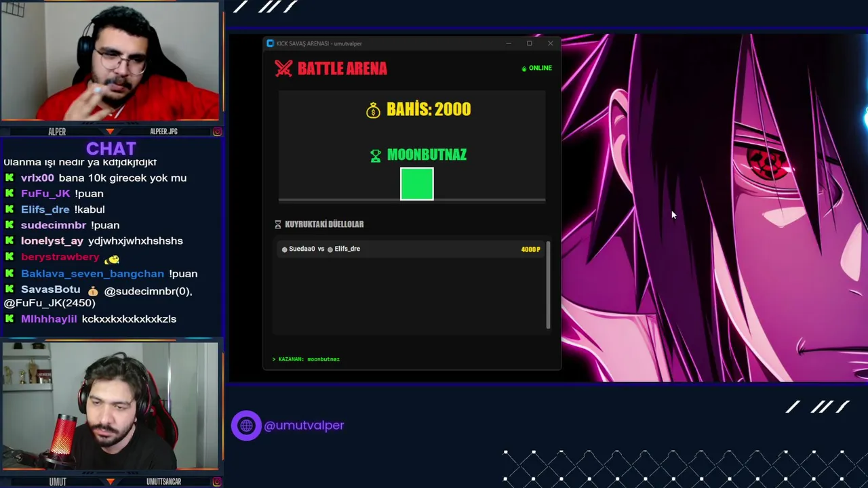Screen dimensions: 868x488
Task: Minimize the Kick Savaş Arenası window
Action: tap(509, 43)
